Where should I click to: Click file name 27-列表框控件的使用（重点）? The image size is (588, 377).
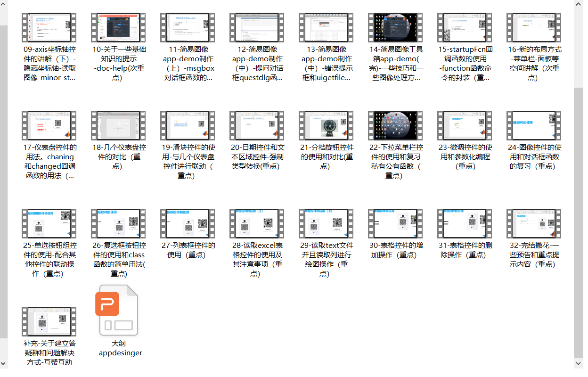click(x=188, y=250)
